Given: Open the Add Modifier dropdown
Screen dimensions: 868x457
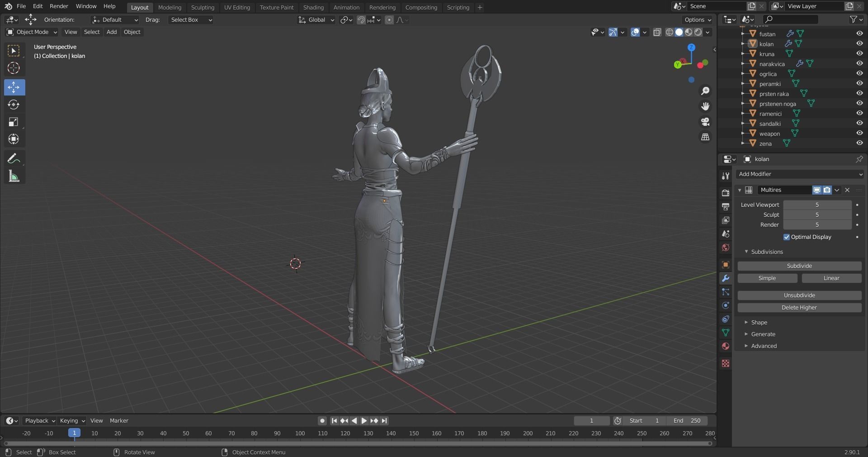Looking at the screenshot, I should (800, 174).
